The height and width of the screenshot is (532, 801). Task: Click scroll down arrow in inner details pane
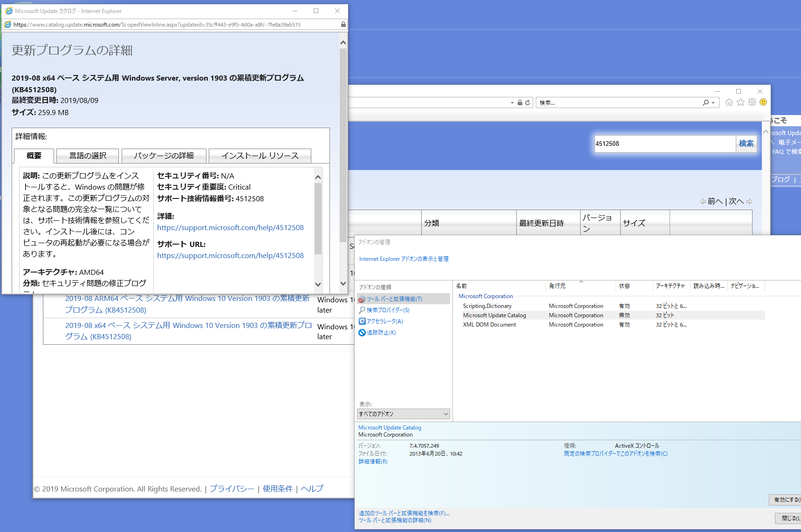[318, 284]
